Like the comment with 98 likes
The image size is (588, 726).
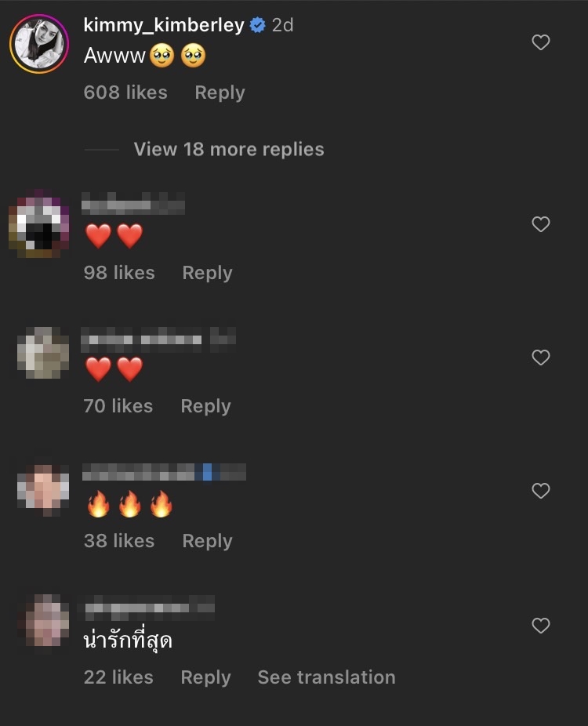tap(540, 224)
